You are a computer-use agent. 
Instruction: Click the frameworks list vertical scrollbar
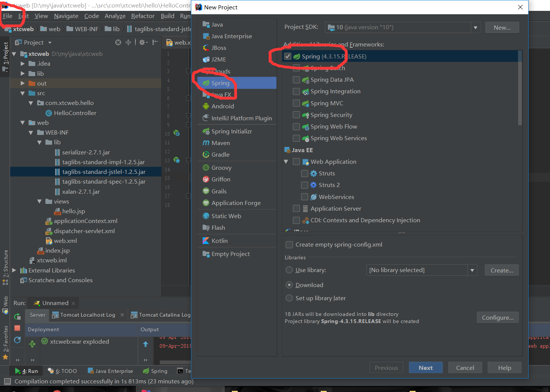520,88
